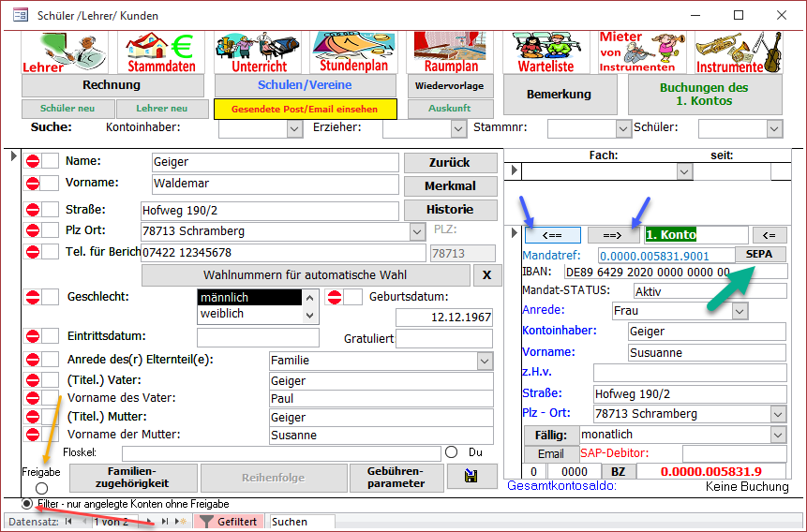The image size is (807, 532).
Task: Click the Historie button
Action: (450, 209)
